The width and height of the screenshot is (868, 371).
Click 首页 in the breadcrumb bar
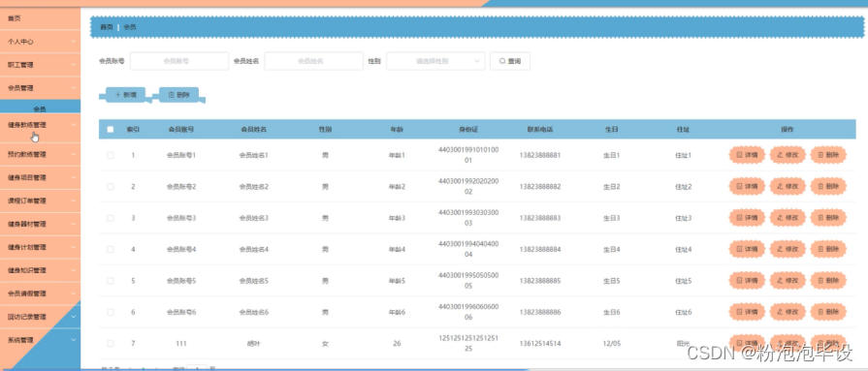(x=107, y=26)
